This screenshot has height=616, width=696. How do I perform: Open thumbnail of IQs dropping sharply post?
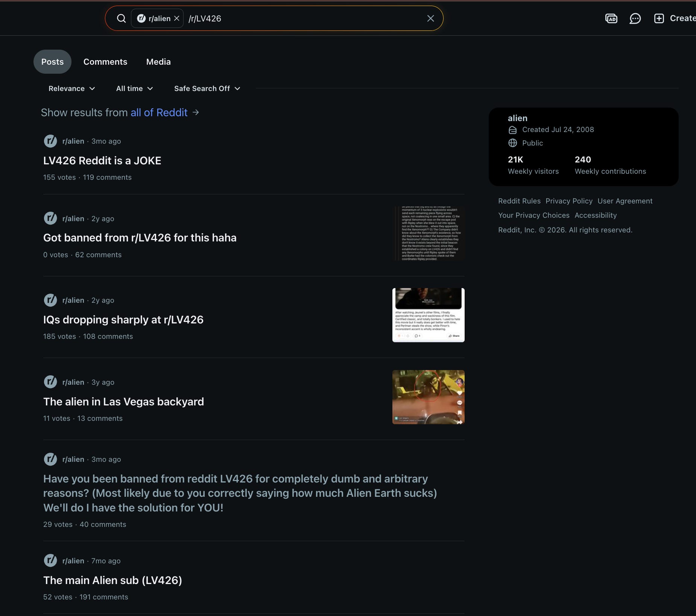(429, 315)
